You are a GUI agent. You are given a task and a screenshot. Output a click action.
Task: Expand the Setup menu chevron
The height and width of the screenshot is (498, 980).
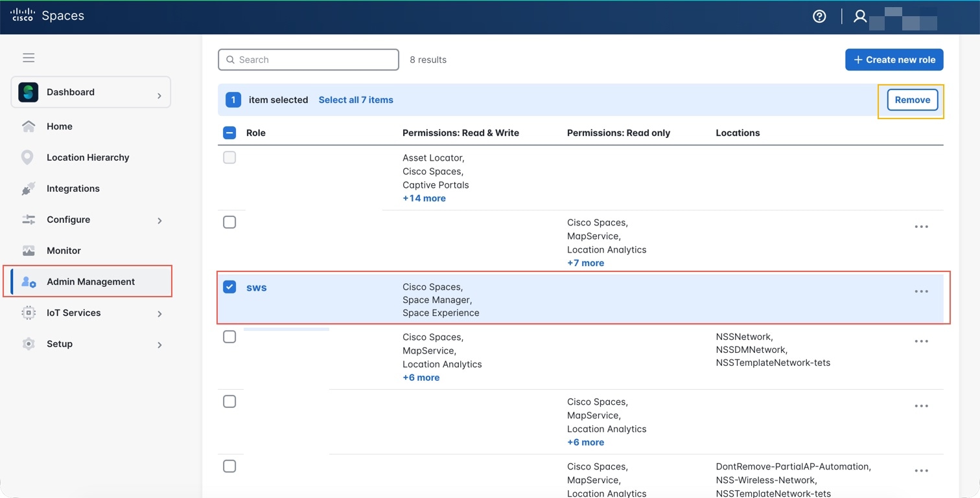tap(159, 345)
